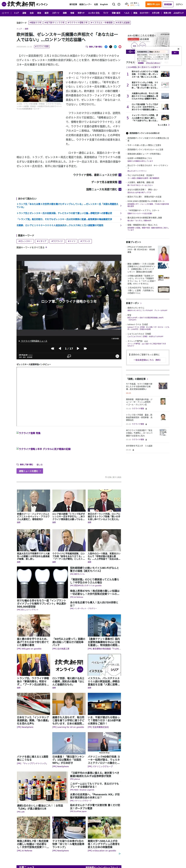Expand 関連キーワードをすべて見る plus

coord(46,247)
